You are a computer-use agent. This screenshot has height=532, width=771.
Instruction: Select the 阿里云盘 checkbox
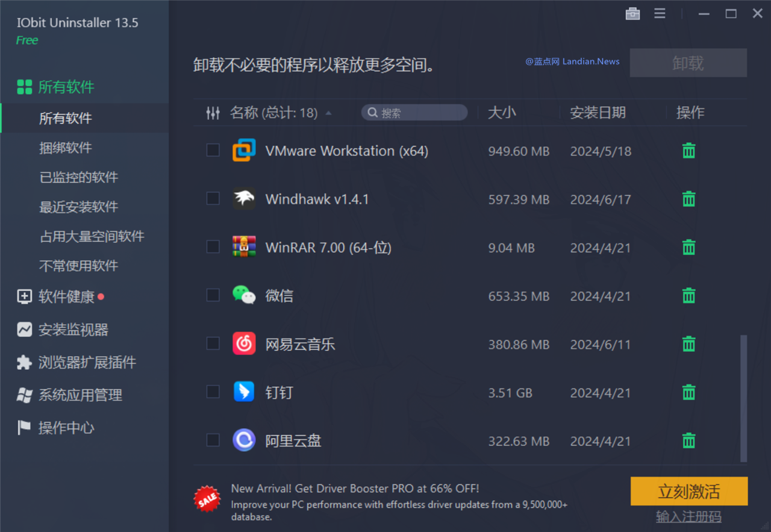213,440
